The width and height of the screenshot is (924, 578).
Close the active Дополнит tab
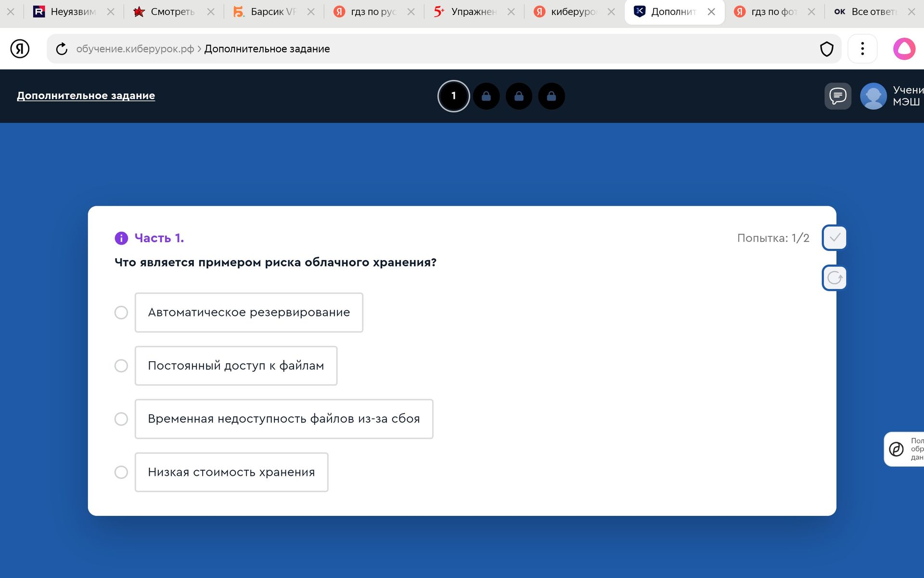tap(711, 12)
